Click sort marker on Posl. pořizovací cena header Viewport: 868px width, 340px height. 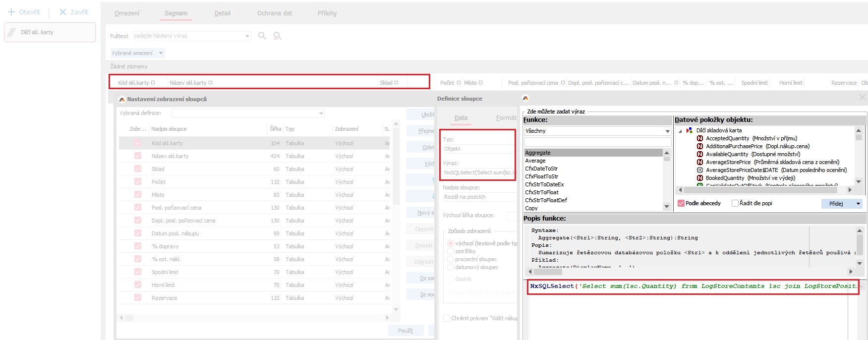pos(563,83)
